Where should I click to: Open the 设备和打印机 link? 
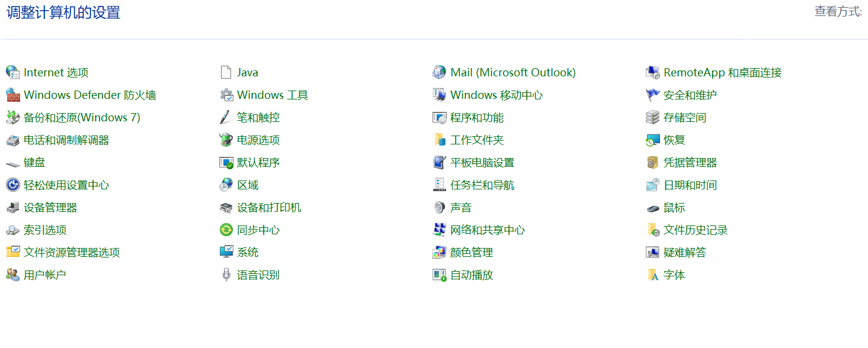pyautogui.click(x=269, y=207)
